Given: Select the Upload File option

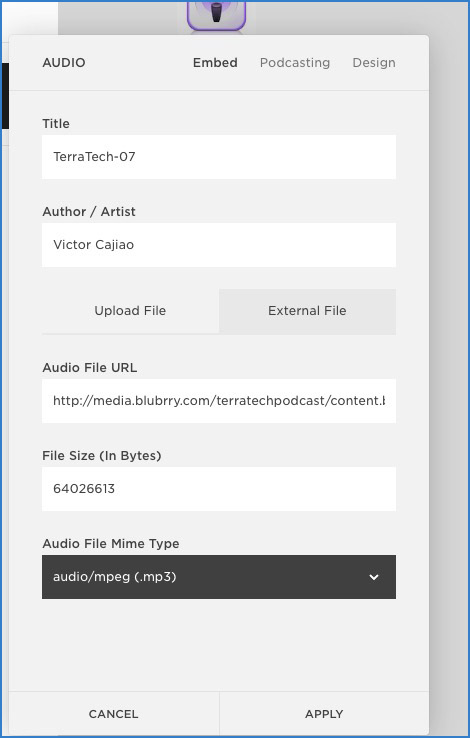Looking at the screenshot, I should 130,311.
